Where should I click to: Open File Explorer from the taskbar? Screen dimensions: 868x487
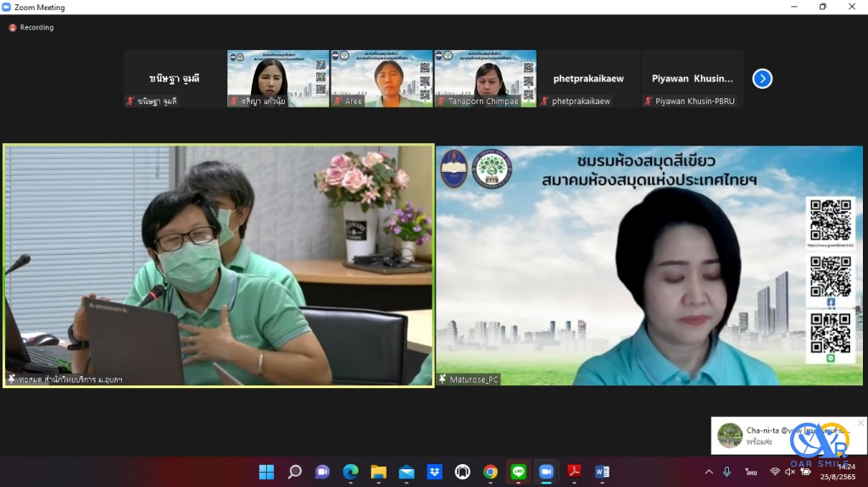[x=378, y=472]
